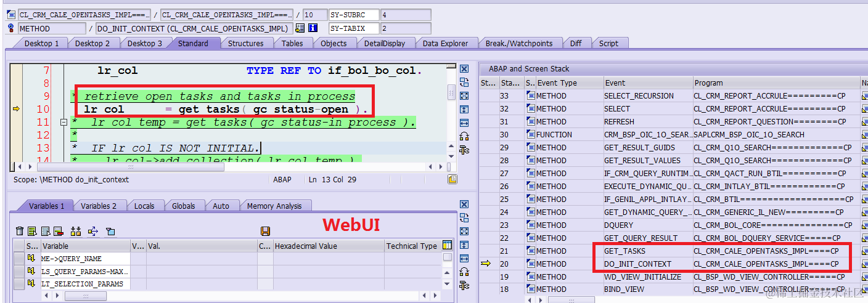
Task: Click the save diskette icon in variables toolbar
Action: 266,231
